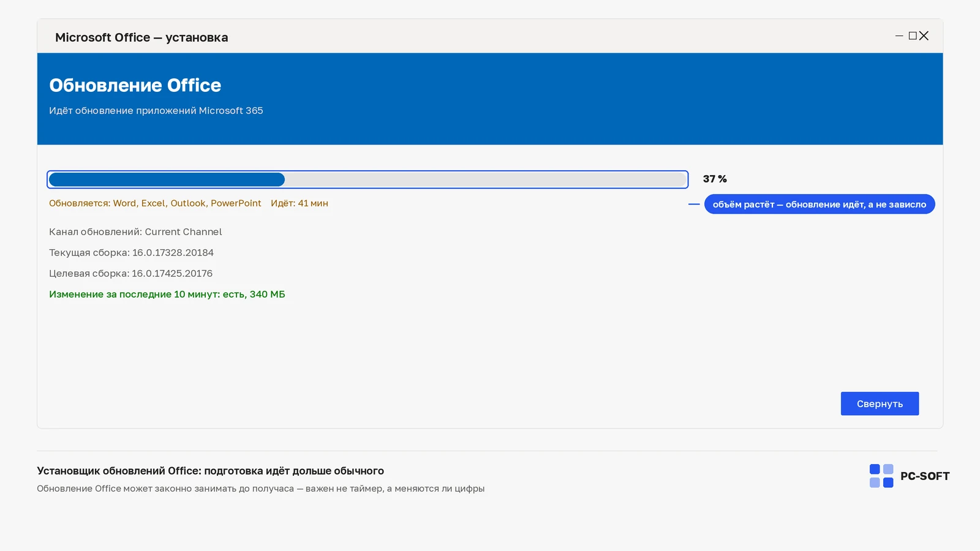Click the 37 % progress value

715,179
